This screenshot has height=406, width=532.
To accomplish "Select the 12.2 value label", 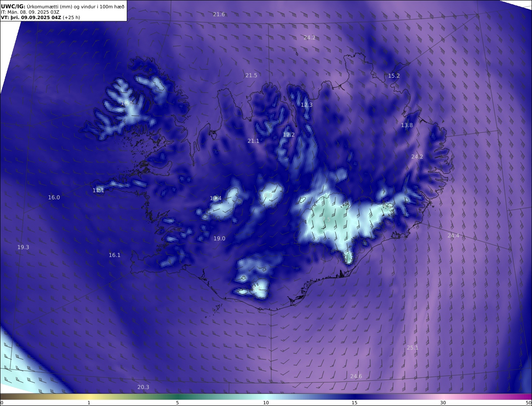I will [x=288, y=135].
